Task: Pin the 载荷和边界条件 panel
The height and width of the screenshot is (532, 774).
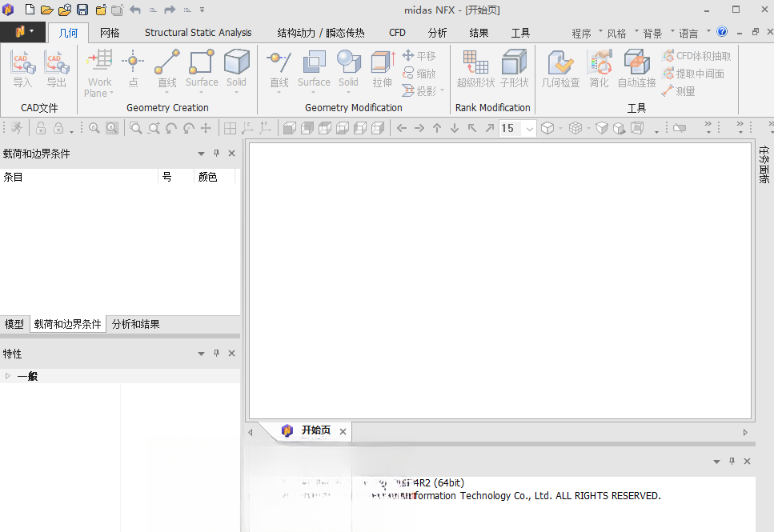Action: point(216,154)
